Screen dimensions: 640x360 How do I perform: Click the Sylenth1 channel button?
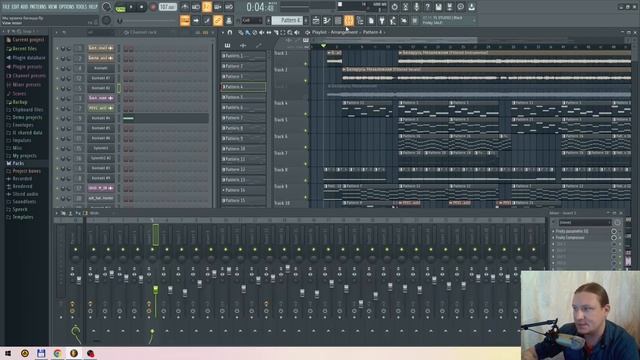coord(100,148)
